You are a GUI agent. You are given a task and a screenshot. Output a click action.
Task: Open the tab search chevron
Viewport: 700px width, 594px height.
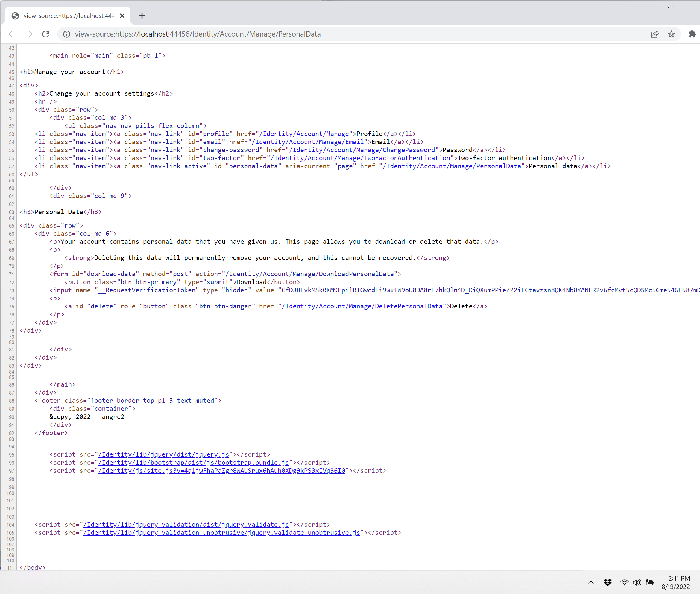(x=669, y=8)
